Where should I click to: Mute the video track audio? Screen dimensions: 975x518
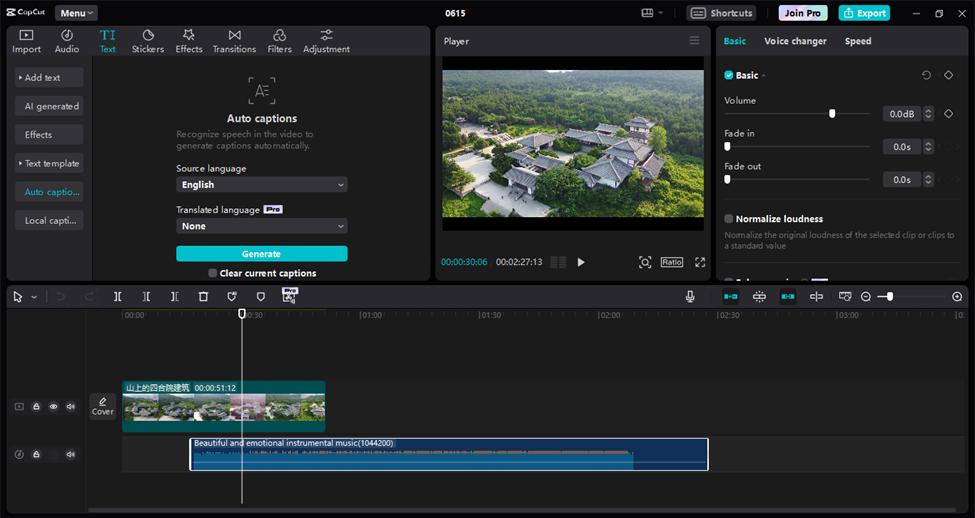pos(71,407)
